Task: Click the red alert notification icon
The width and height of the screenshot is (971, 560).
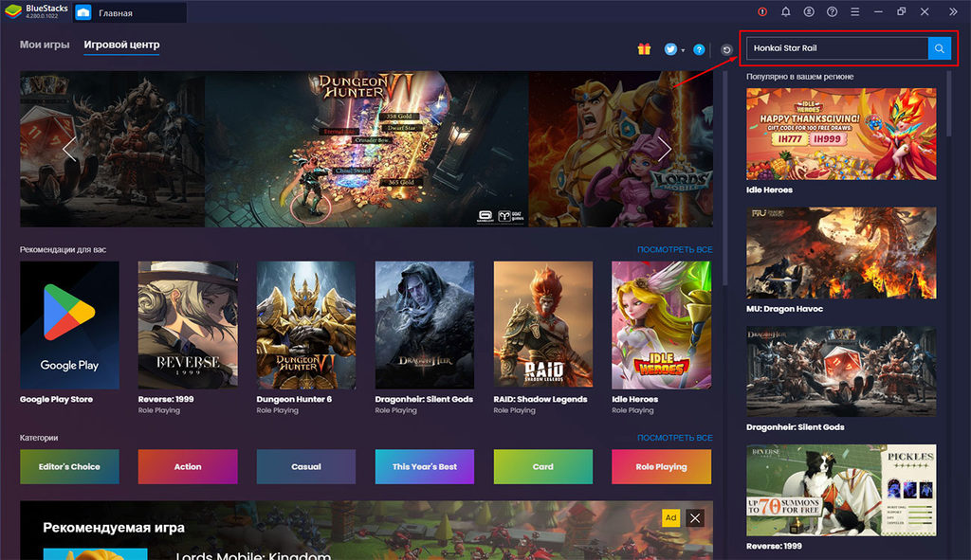Action: pyautogui.click(x=762, y=11)
